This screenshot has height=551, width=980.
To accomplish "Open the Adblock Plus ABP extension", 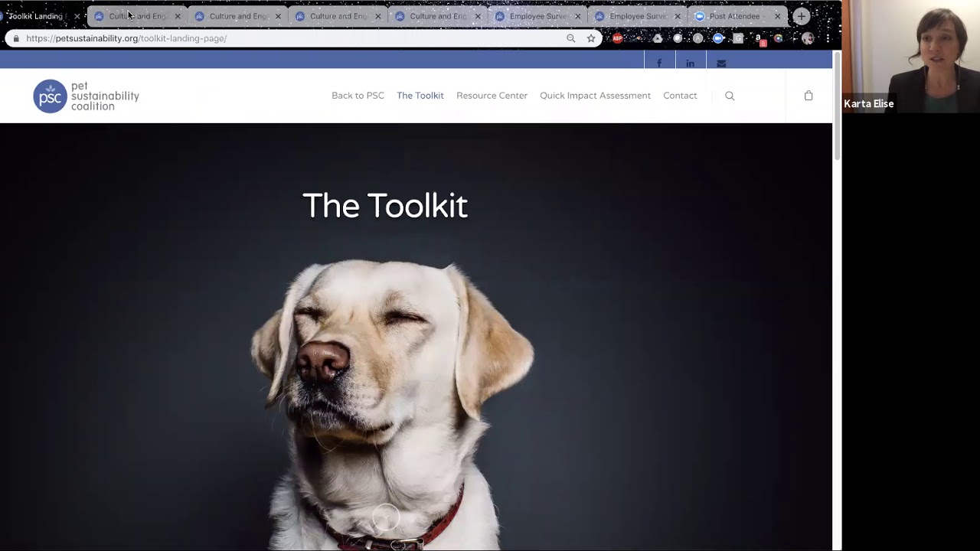I will (618, 38).
